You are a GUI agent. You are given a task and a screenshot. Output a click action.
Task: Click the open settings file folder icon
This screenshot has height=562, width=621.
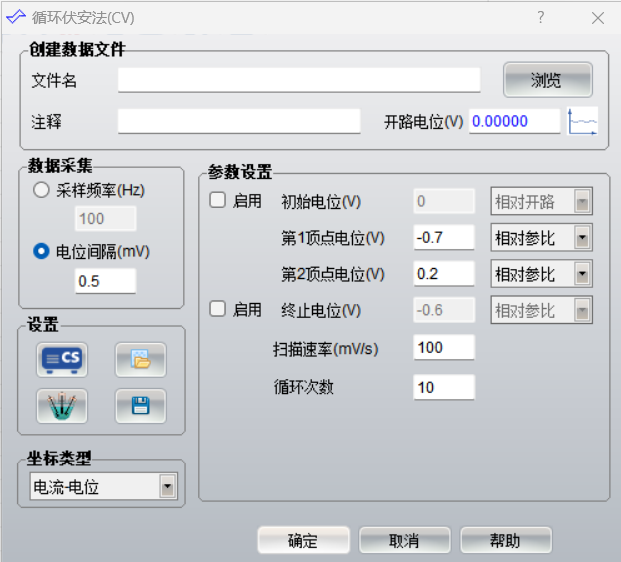tap(141, 360)
